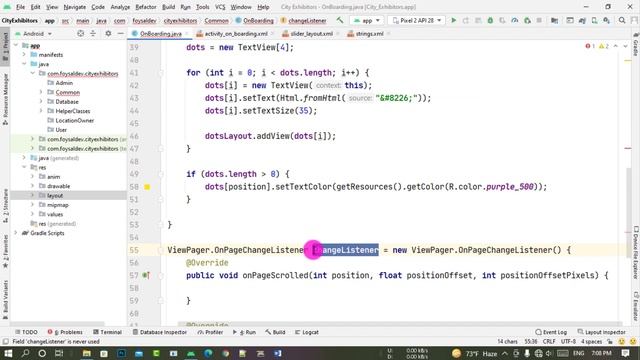Open the Search Everywhere magnifier
Screen dimensions: 640x360
click(x=622, y=20)
